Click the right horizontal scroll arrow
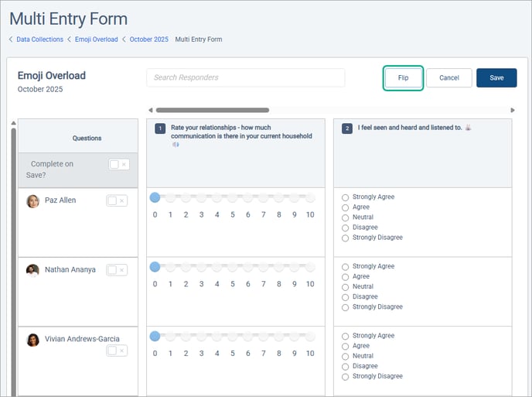Screen dimensions: 532x397 click(x=512, y=110)
